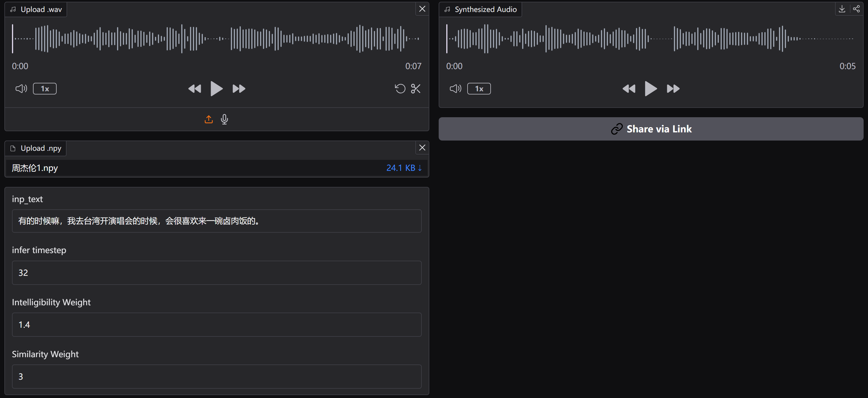This screenshot has height=398, width=868.
Task: Rewind the uploaded wav audio
Action: tap(194, 89)
